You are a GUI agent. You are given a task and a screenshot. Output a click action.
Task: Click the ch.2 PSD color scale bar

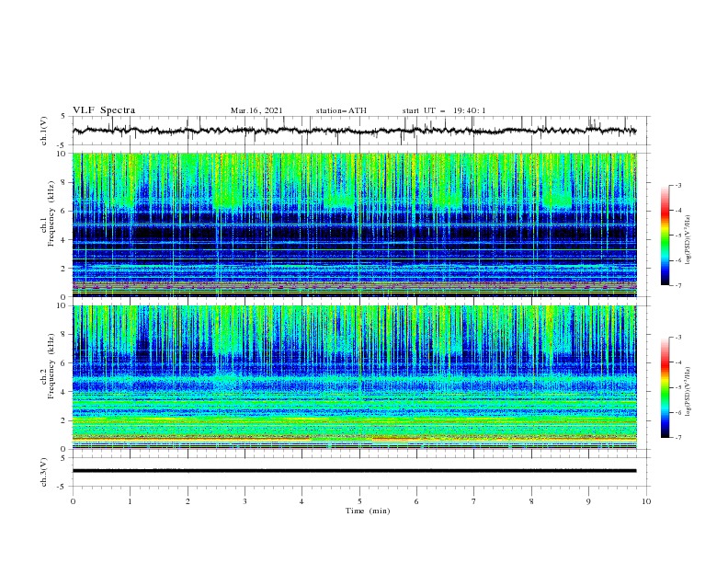click(x=665, y=387)
